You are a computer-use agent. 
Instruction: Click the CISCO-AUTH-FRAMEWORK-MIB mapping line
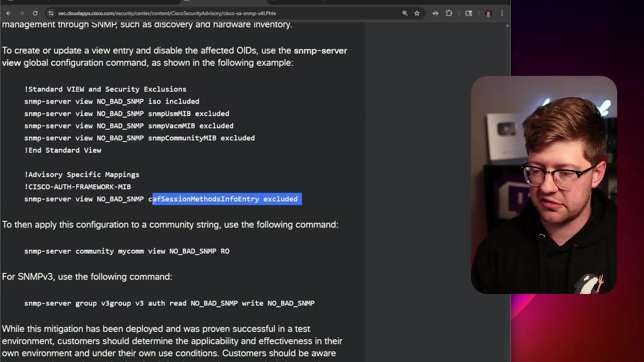coord(77,187)
